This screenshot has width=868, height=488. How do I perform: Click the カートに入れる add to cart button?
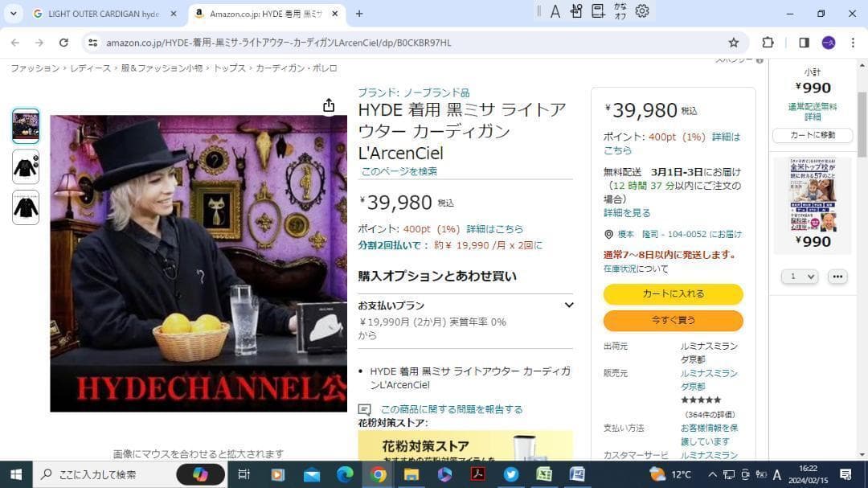pyautogui.click(x=673, y=294)
